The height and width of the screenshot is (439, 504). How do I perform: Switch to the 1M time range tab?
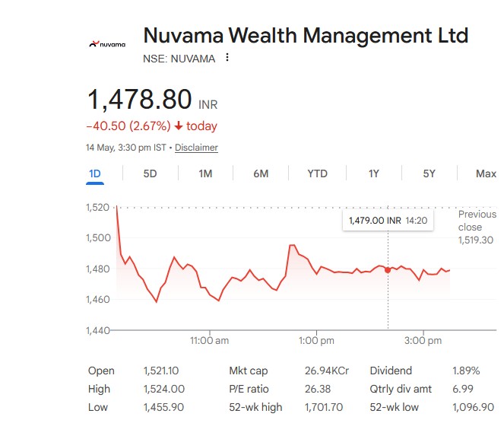tap(205, 174)
